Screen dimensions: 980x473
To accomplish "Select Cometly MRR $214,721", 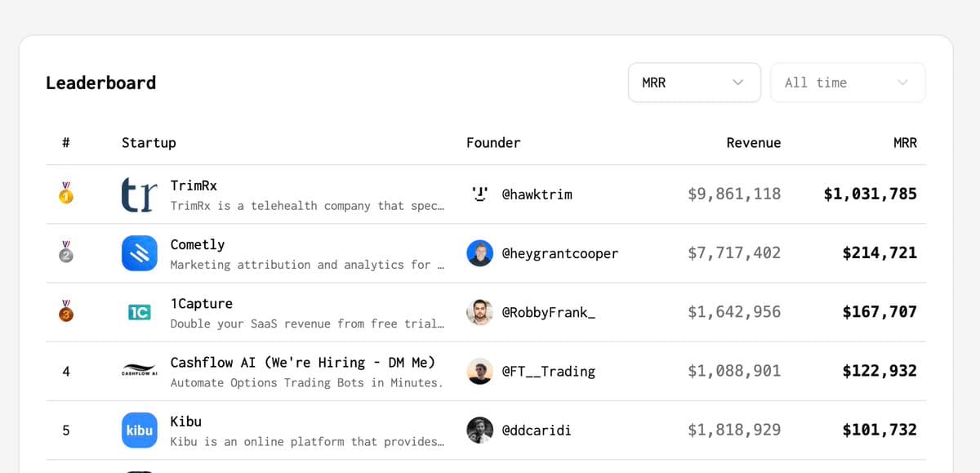I will click(880, 253).
